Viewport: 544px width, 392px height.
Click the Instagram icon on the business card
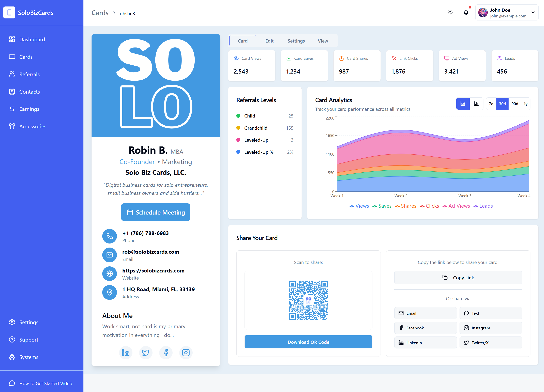click(186, 353)
